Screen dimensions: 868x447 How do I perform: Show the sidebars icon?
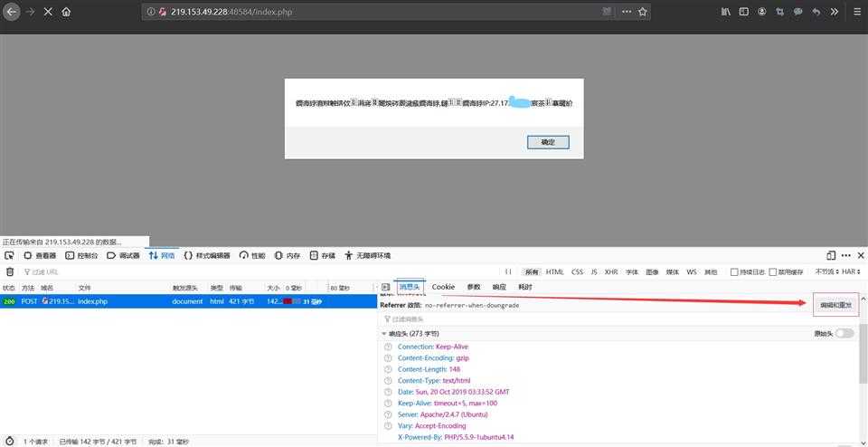click(x=744, y=12)
